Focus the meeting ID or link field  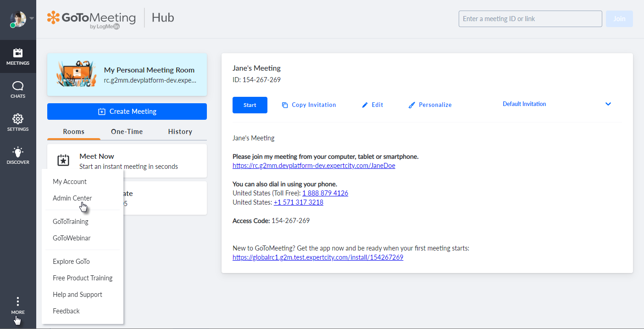point(530,19)
